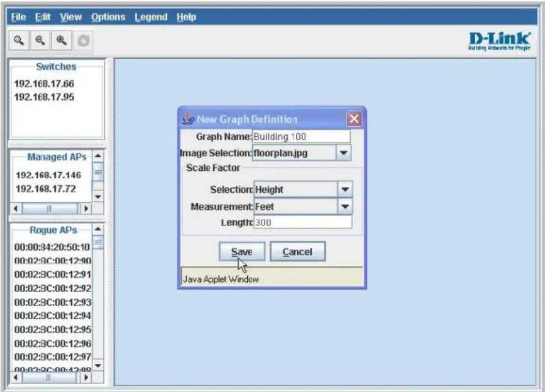
Task: Select rogue AP 00:02:BC:00:12:93
Action: tap(52, 302)
